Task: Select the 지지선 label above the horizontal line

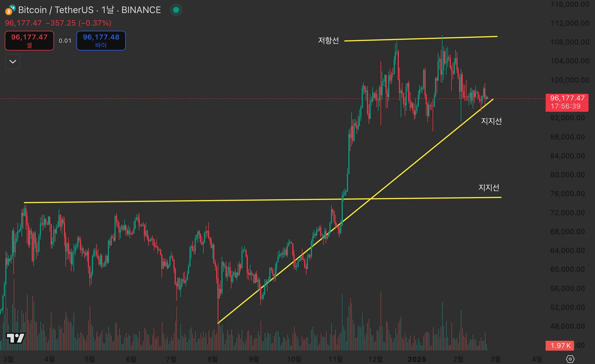Action: click(488, 187)
